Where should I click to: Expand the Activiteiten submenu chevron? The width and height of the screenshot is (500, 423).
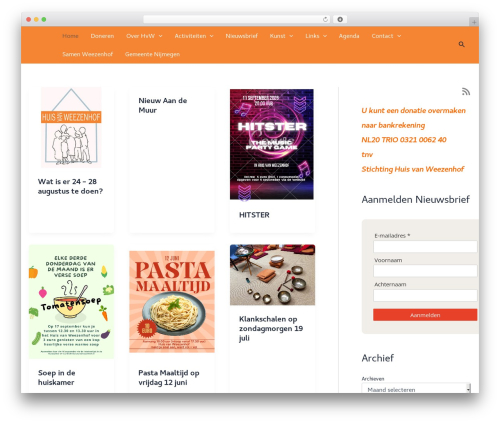click(x=212, y=36)
